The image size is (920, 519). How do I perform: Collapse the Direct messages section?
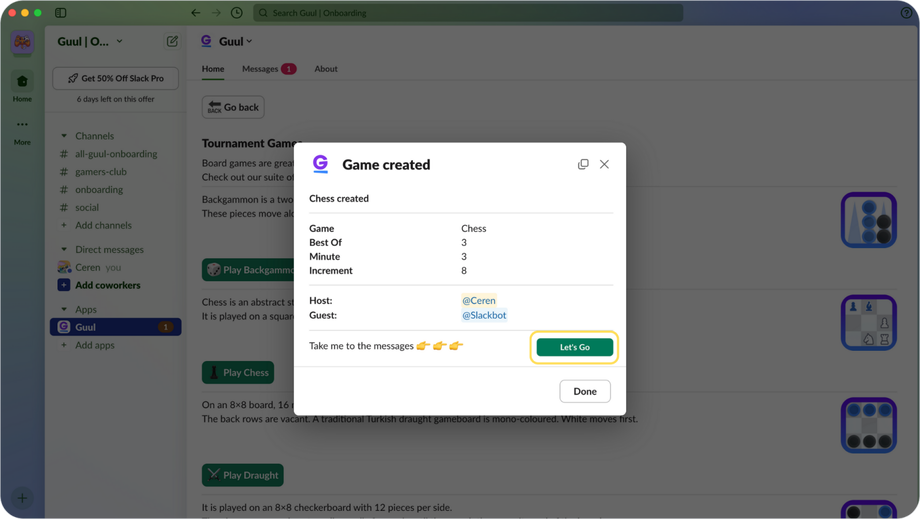click(64, 250)
